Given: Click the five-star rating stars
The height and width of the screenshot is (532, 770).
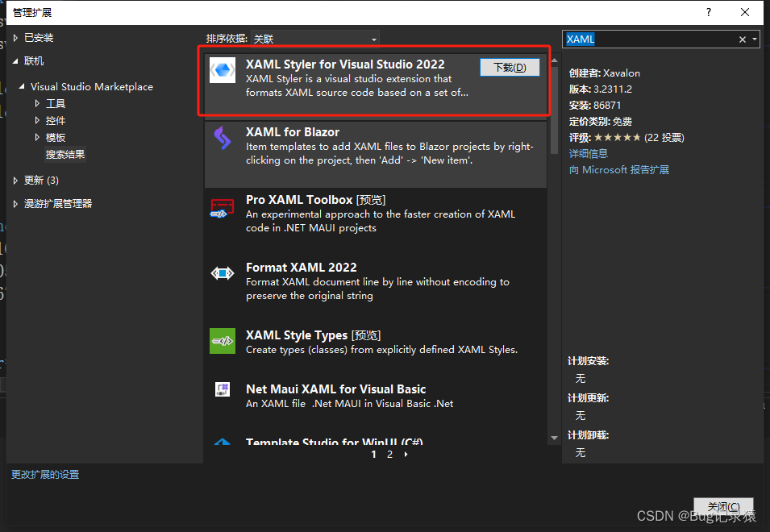Looking at the screenshot, I should pyautogui.click(x=618, y=137).
